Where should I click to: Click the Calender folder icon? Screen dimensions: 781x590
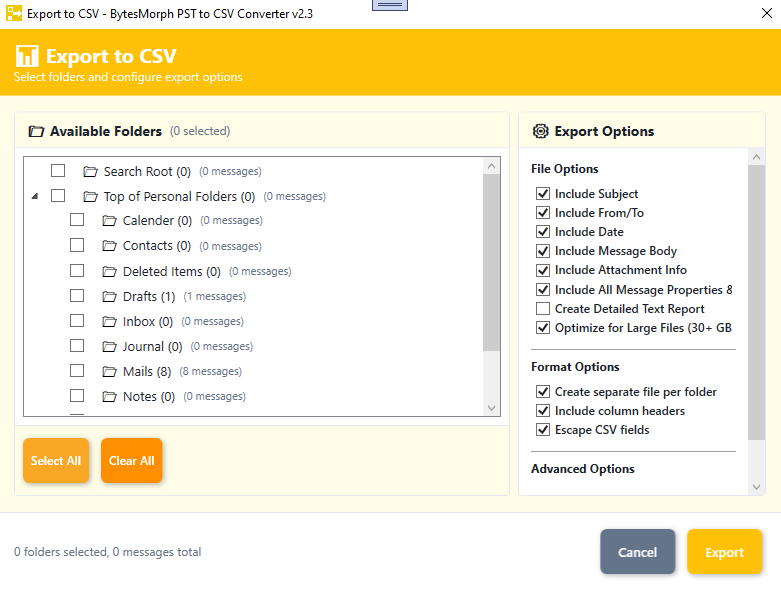pyautogui.click(x=109, y=221)
